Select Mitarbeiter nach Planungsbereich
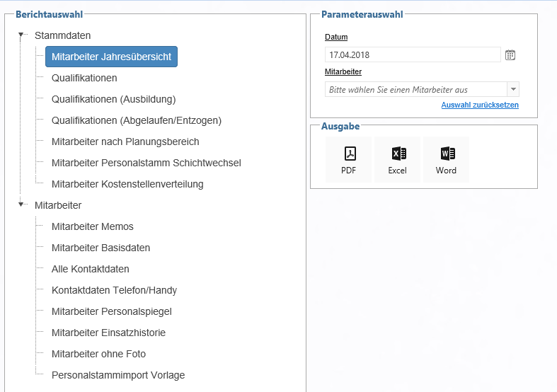 [125, 142]
